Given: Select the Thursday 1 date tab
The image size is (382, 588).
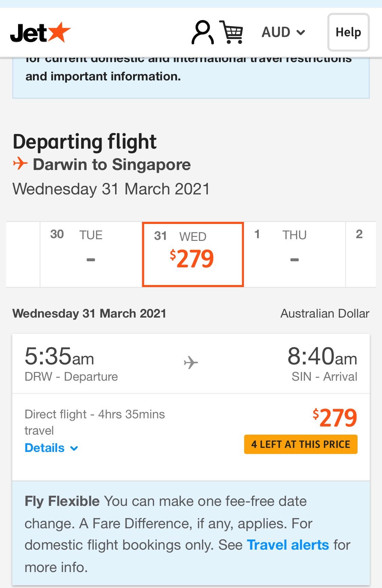Looking at the screenshot, I should pyautogui.click(x=295, y=254).
